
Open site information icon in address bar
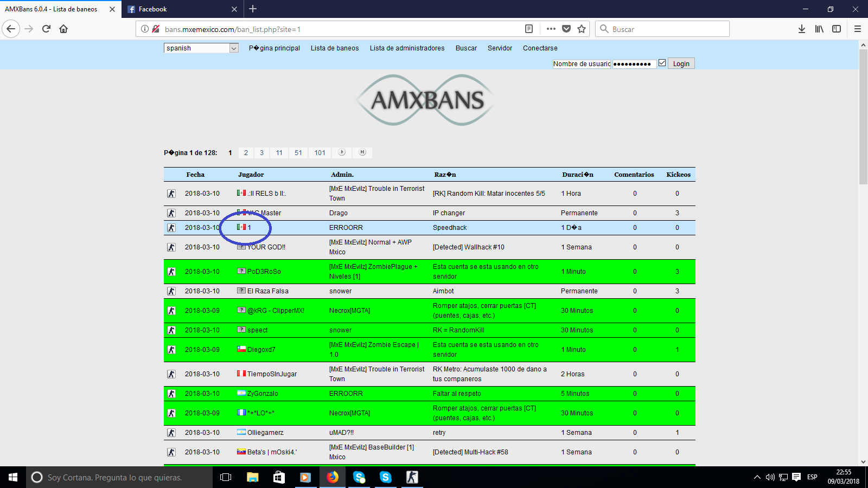[x=145, y=29]
